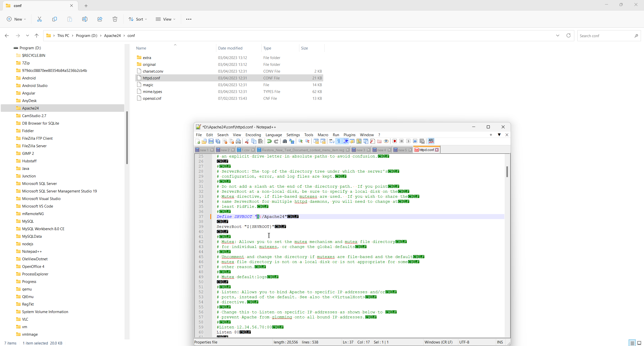Click the Zoom In magnifier icon
The height and width of the screenshot is (346, 644).
tap(300, 141)
